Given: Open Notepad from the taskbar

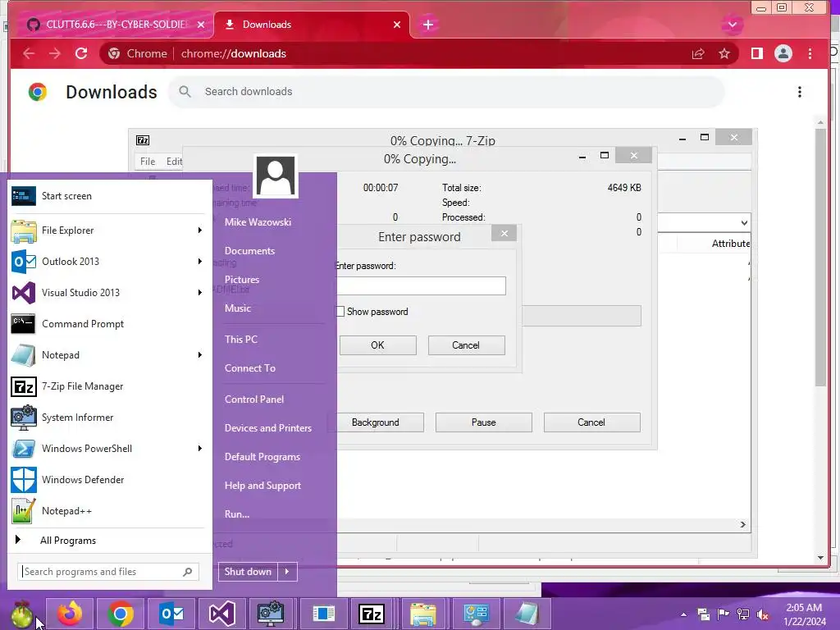Looking at the screenshot, I should tap(526, 614).
